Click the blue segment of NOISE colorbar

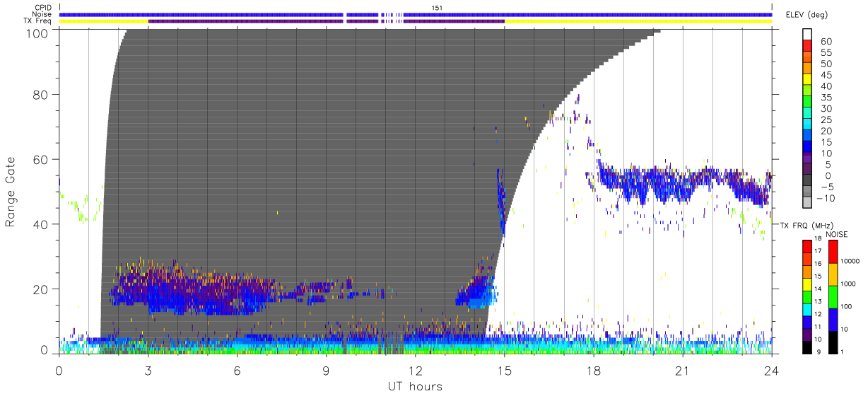pos(832,318)
